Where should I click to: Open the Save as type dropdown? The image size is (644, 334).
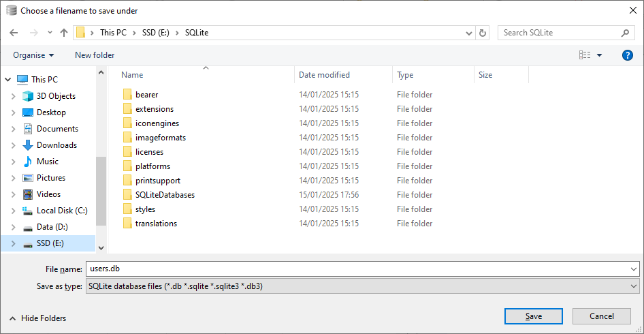(x=633, y=286)
